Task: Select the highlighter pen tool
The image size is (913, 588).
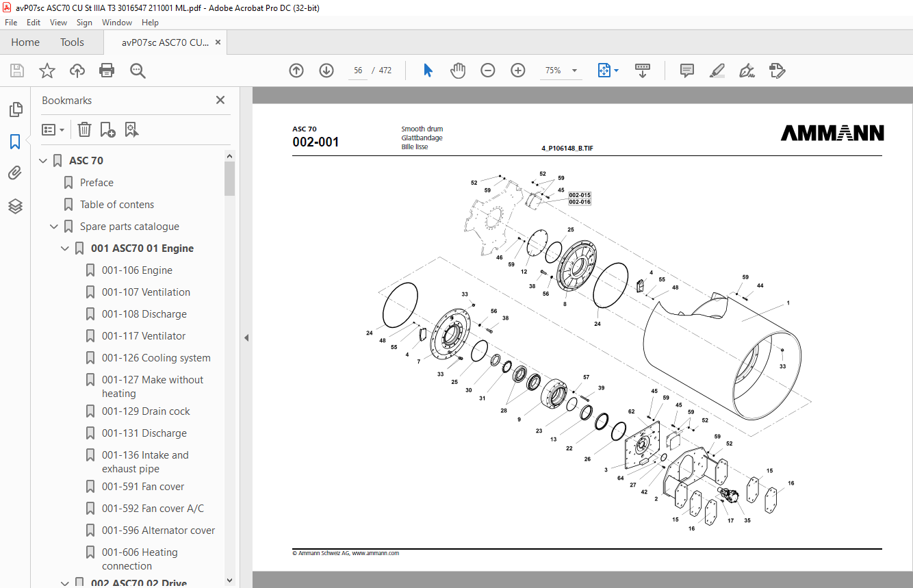Action: tap(717, 71)
